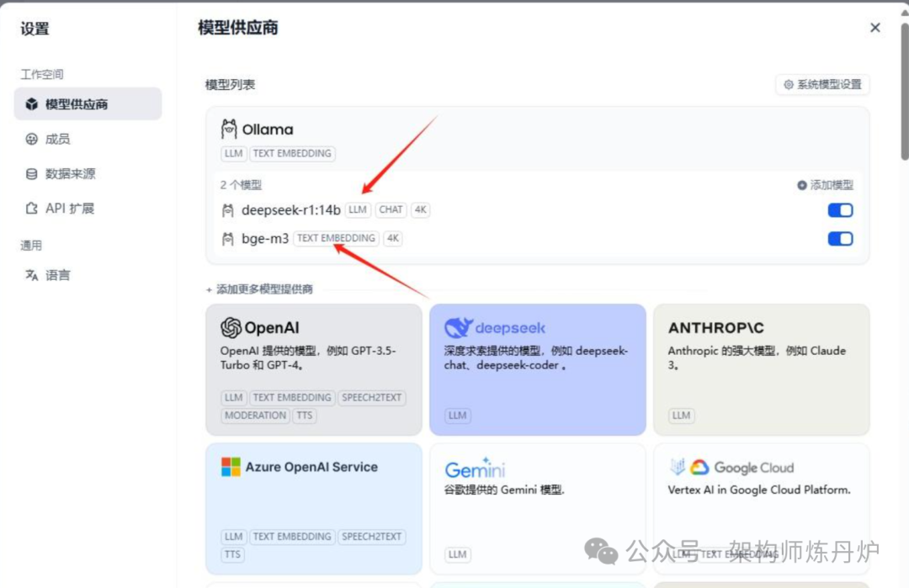Click the 4K tag on bge-m3 row
This screenshot has width=909, height=588.
[x=392, y=238]
